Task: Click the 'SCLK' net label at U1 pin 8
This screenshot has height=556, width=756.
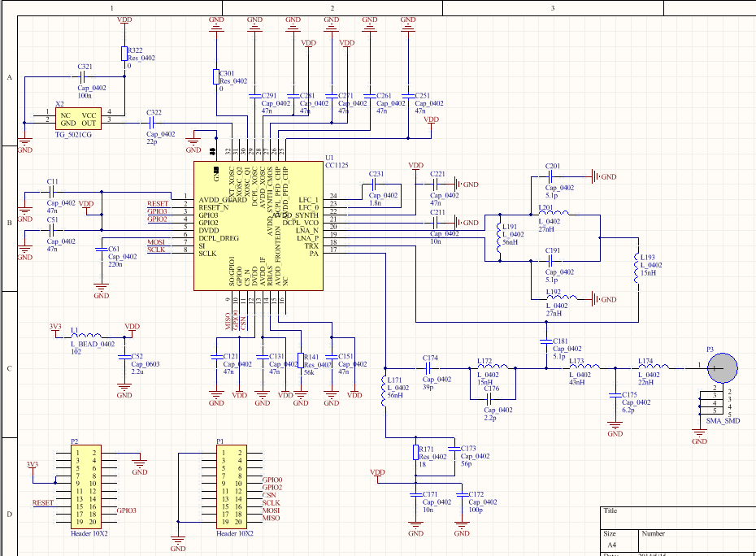Action: (156, 250)
